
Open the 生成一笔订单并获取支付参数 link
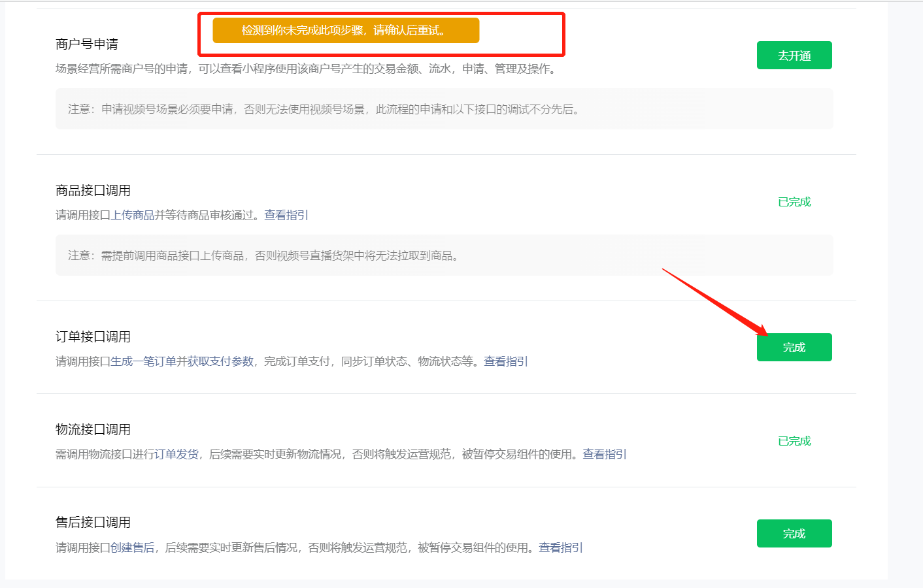(x=182, y=361)
